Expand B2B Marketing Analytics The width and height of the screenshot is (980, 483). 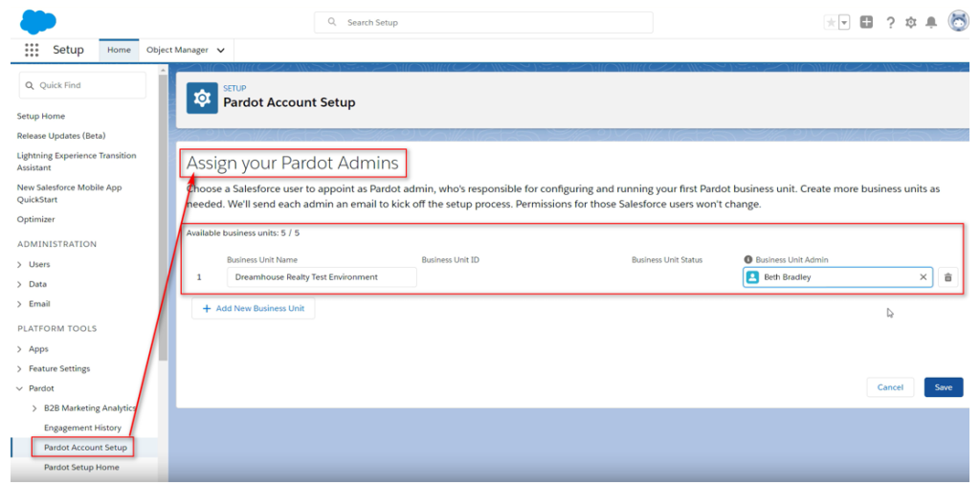click(33, 408)
